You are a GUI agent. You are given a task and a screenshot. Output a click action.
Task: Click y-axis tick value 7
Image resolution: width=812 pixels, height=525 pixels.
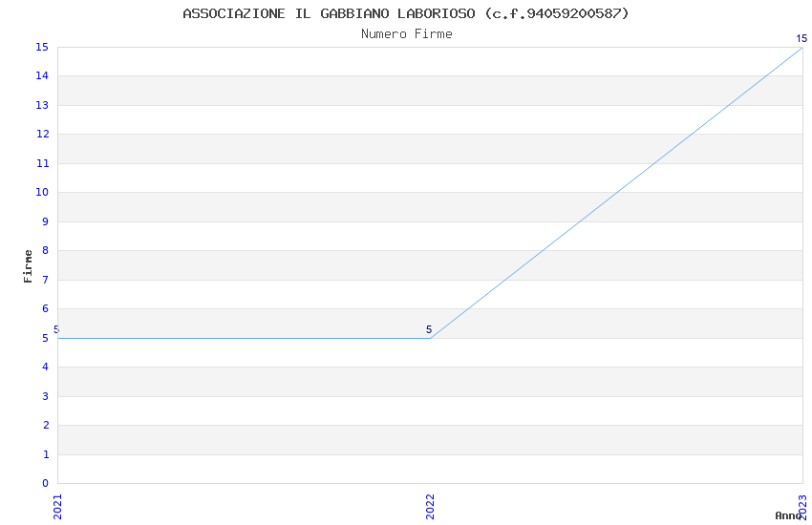tap(45, 280)
